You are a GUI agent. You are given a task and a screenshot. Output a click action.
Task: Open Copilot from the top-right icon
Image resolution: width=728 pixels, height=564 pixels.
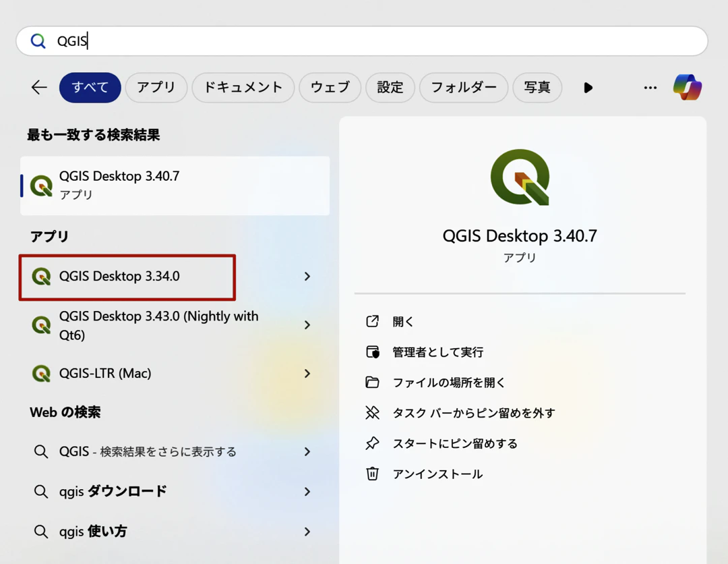click(x=687, y=87)
